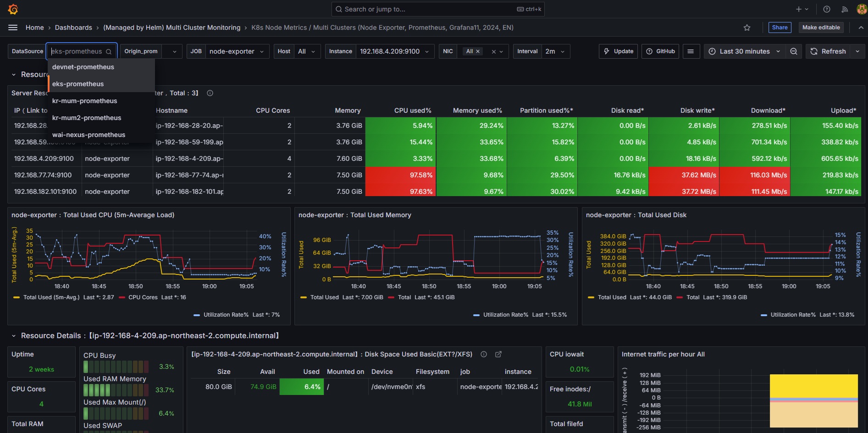Click the dashboard links list icon
This screenshot has width=868, height=433.
[691, 51]
